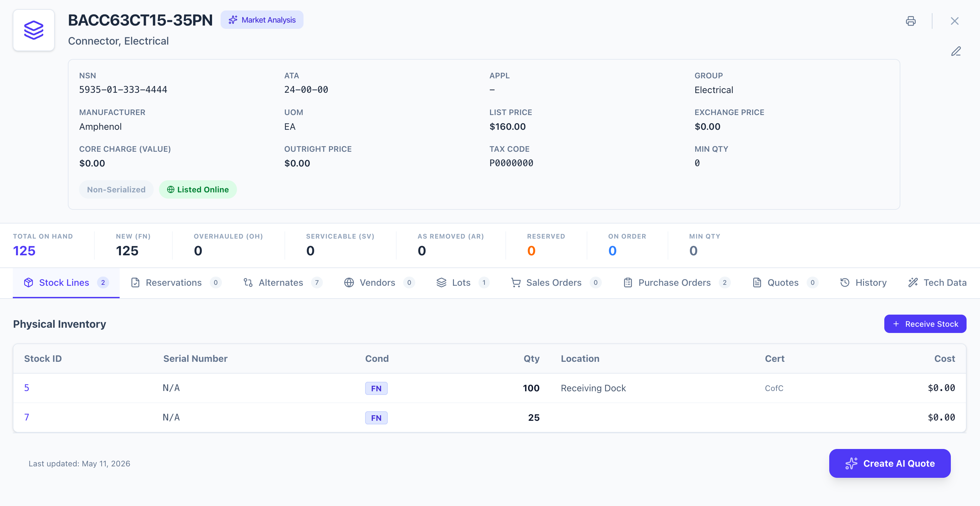This screenshot has height=506, width=980.
Task: Click the printer icon
Action: coord(911,21)
